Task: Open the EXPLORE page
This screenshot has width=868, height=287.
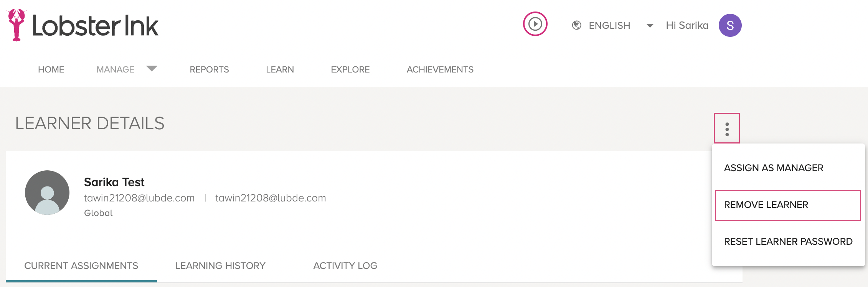Action: pyautogui.click(x=350, y=69)
